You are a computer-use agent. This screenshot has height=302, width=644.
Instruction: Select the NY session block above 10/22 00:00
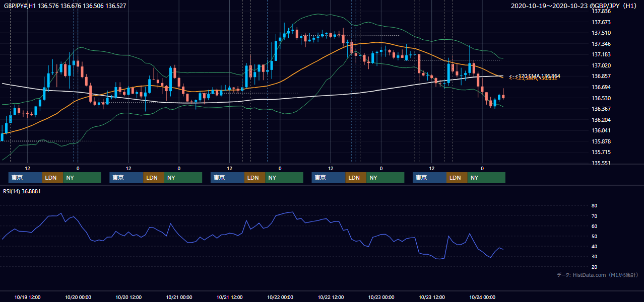pos(284,178)
